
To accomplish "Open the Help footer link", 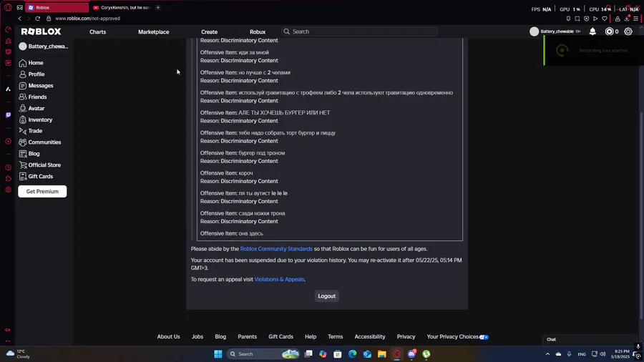I will (311, 336).
